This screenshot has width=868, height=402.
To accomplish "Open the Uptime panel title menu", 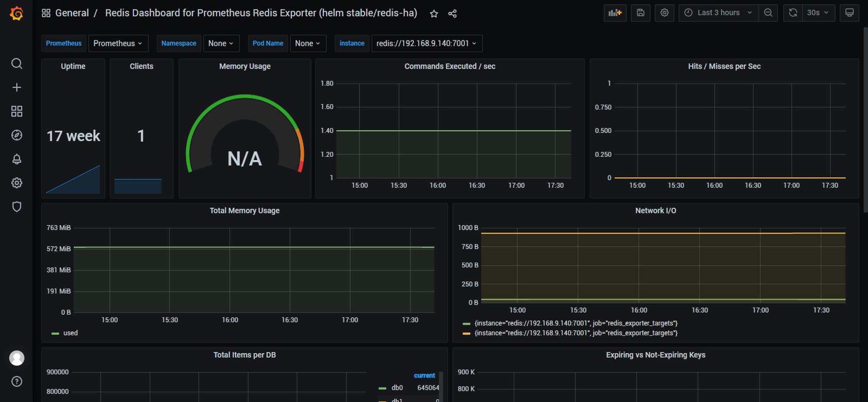I will point(73,66).
